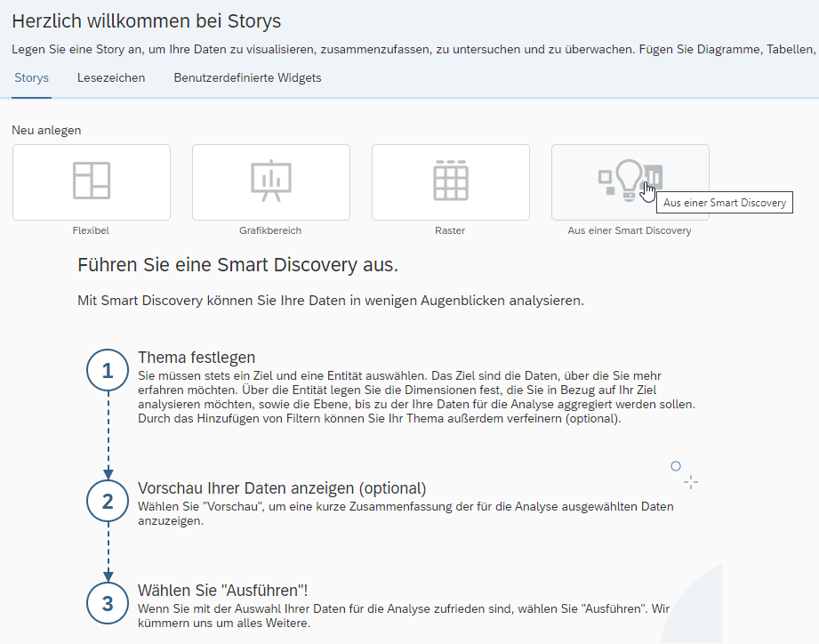
Task: Click 'Herzlich willkommen bei Storys' heading
Action: click(146, 20)
